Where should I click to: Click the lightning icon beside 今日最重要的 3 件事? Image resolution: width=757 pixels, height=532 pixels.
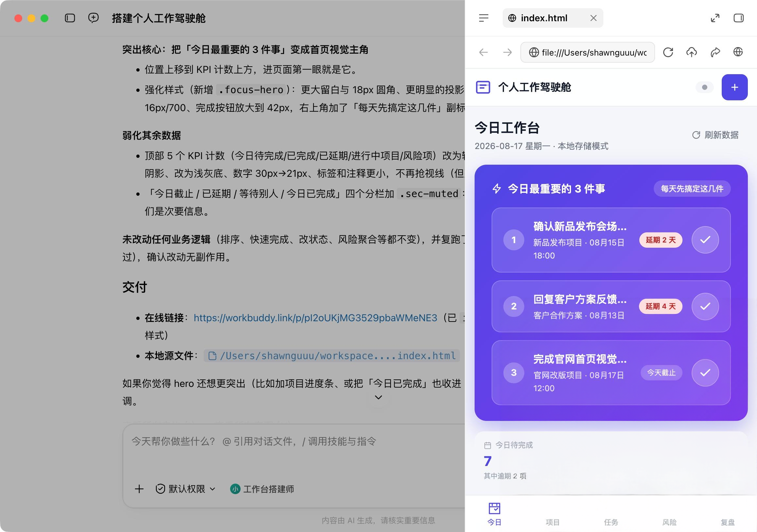click(x=496, y=189)
